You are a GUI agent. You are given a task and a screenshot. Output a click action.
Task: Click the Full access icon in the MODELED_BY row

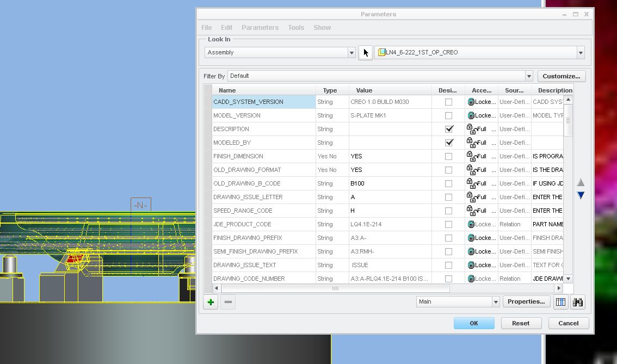point(471,143)
